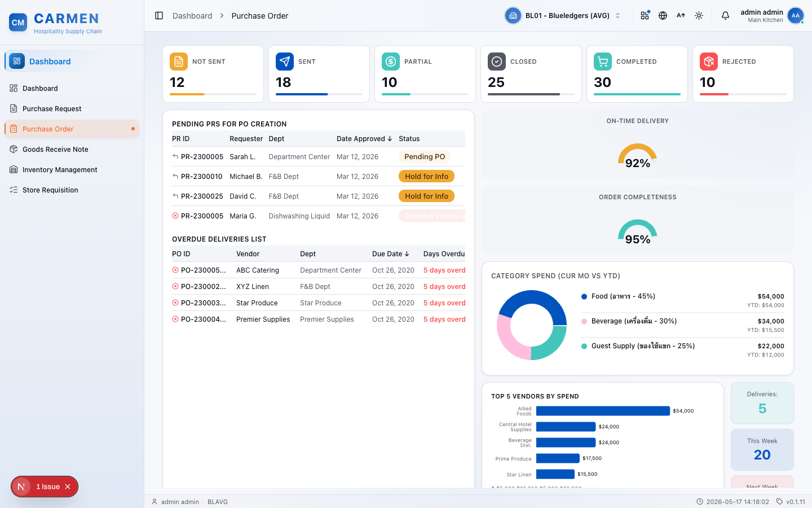Click the Goods Receive Note sidebar icon

coord(14,149)
